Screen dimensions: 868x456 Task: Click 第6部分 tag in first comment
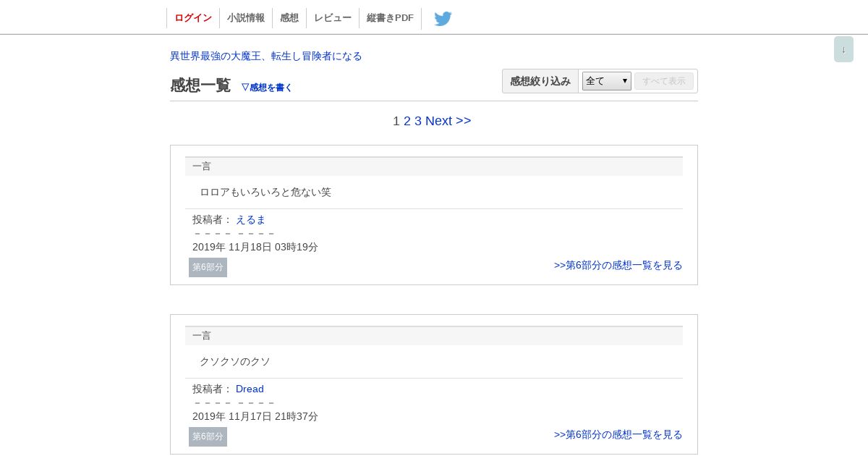[x=208, y=267]
